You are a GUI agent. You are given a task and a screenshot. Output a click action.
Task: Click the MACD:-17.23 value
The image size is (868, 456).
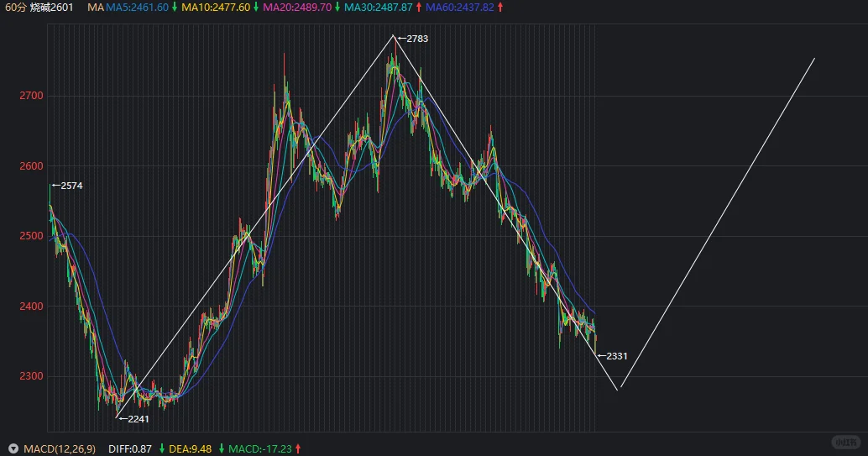point(260,448)
